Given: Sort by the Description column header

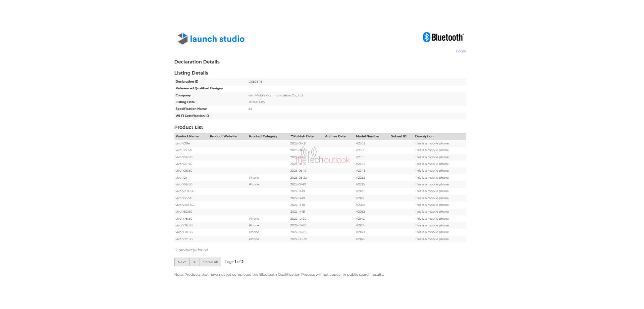Looking at the screenshot, I should click(x=424, y=136).
